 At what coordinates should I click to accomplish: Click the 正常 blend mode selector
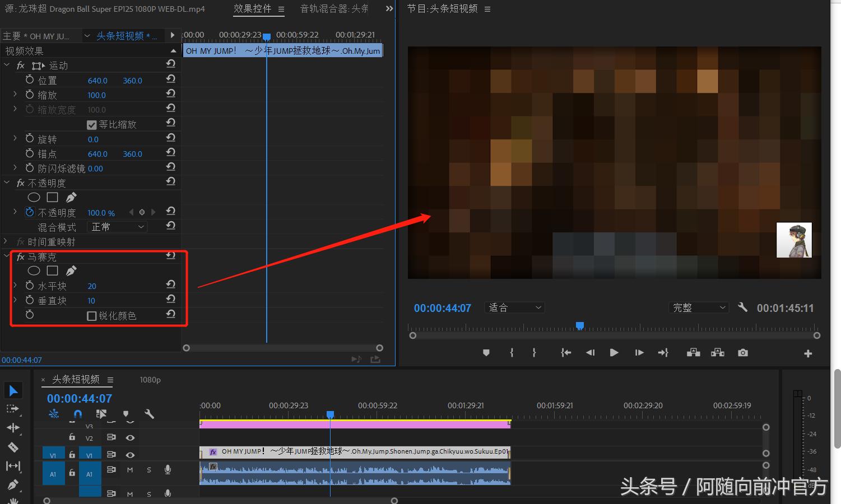pyautogui.click(x=116, y=226)
